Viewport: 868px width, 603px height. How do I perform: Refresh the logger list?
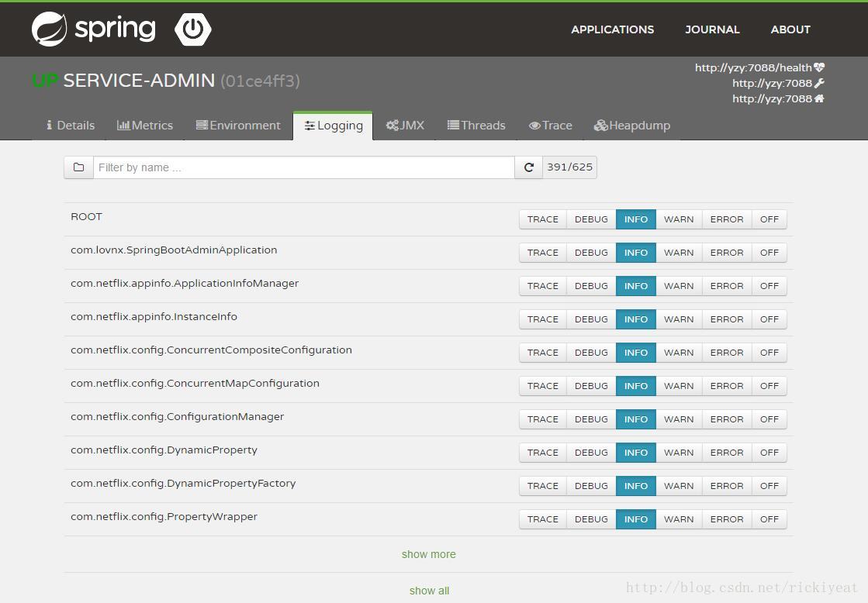[x=529, y=167]
